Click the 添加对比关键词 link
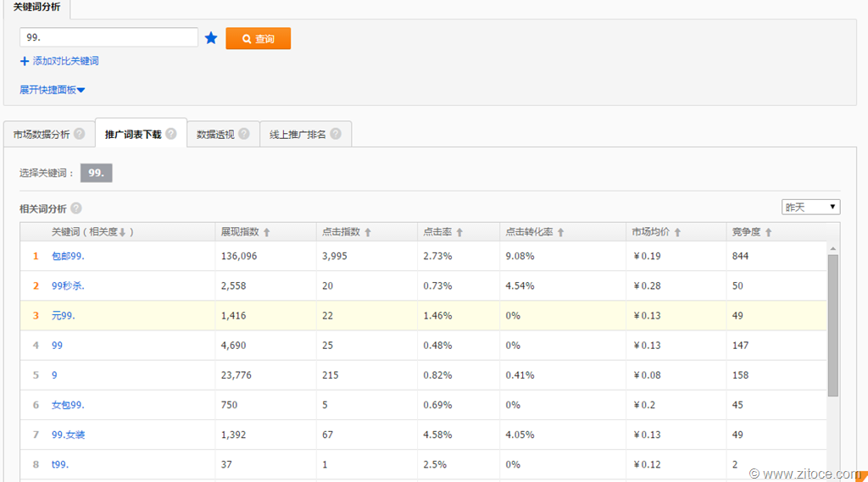 (59, 61)
